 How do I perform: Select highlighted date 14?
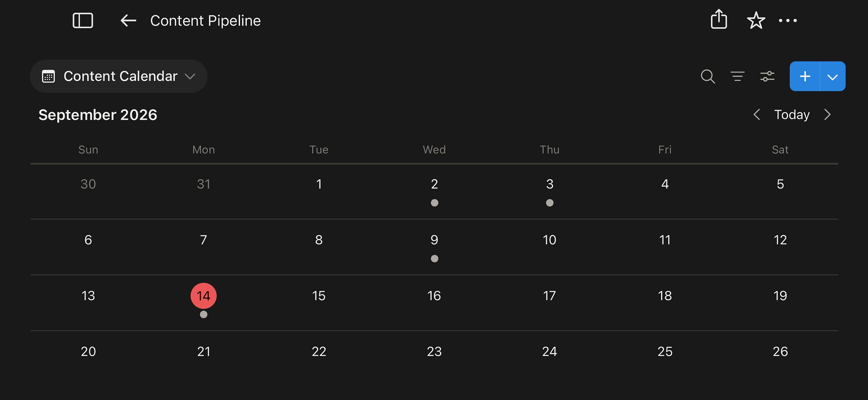(203, 296)
